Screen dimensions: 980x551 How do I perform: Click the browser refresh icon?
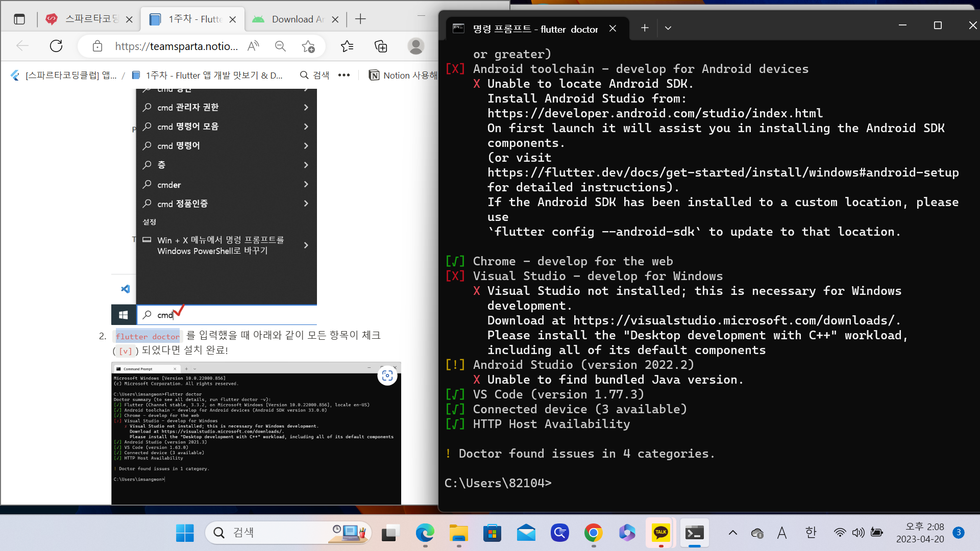56,46
